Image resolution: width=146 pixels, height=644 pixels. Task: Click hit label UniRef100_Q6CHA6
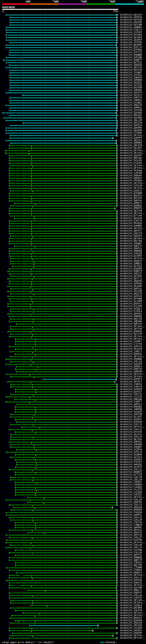click(x=131, y=608)
